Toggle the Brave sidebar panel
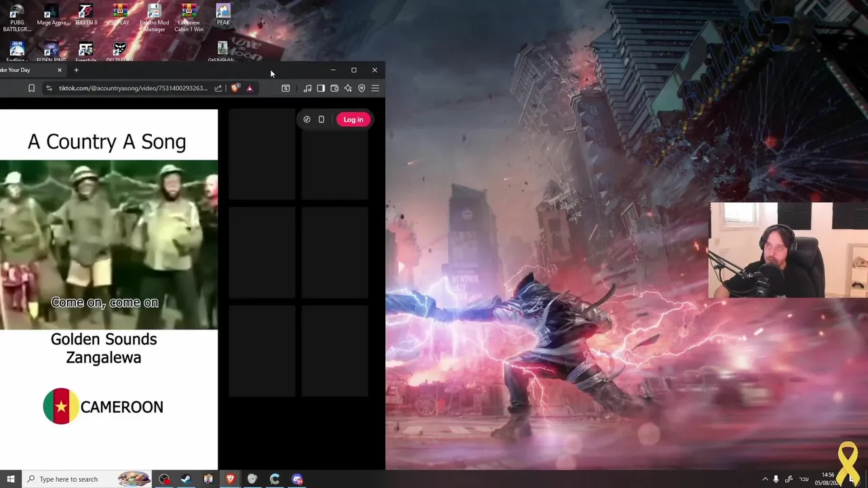The image size is (868, 488). click(x=321, y=88)
